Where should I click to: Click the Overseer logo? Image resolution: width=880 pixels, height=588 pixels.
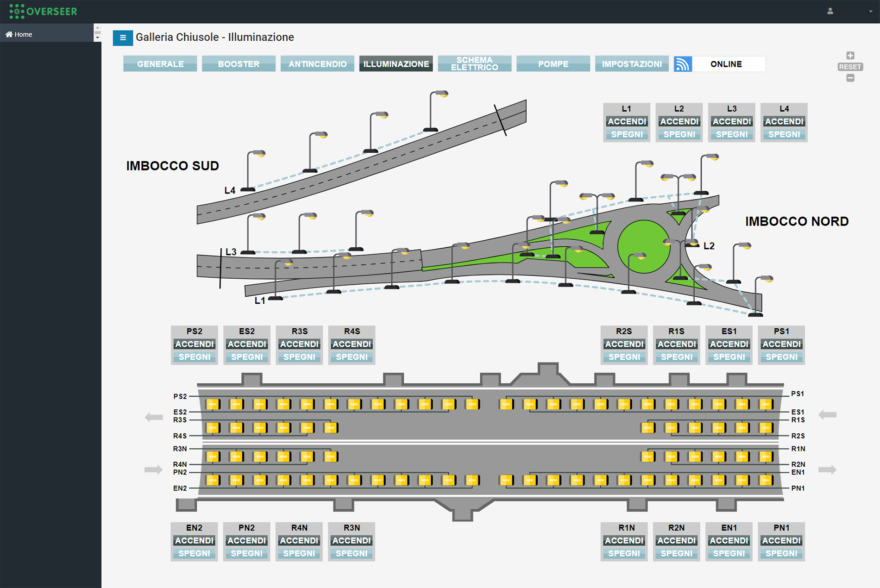[43, 12]
